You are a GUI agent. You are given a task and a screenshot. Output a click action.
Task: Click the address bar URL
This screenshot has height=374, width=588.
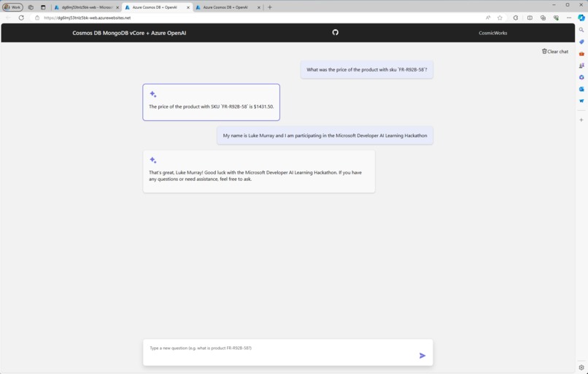(87, 17)
